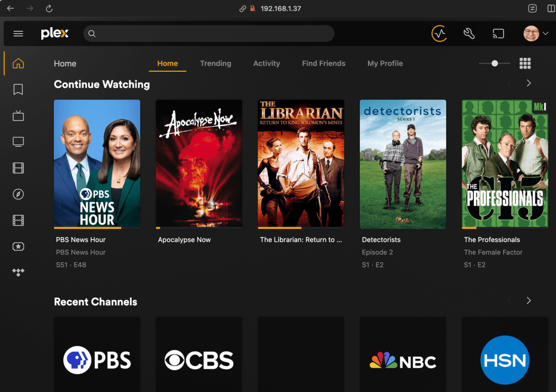The image size is (556, 392).
Task: Open the TIDAL icon in sidebar
Action: point(18,272)
